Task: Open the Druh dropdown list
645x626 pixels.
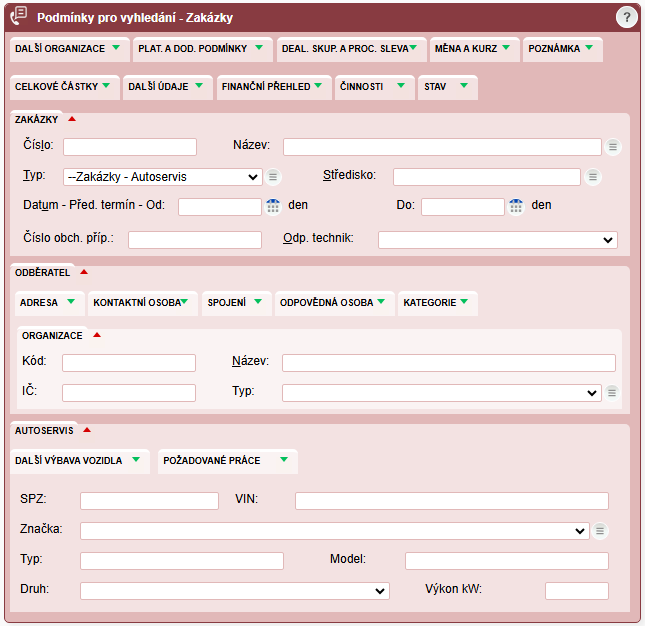Action: 234,591
